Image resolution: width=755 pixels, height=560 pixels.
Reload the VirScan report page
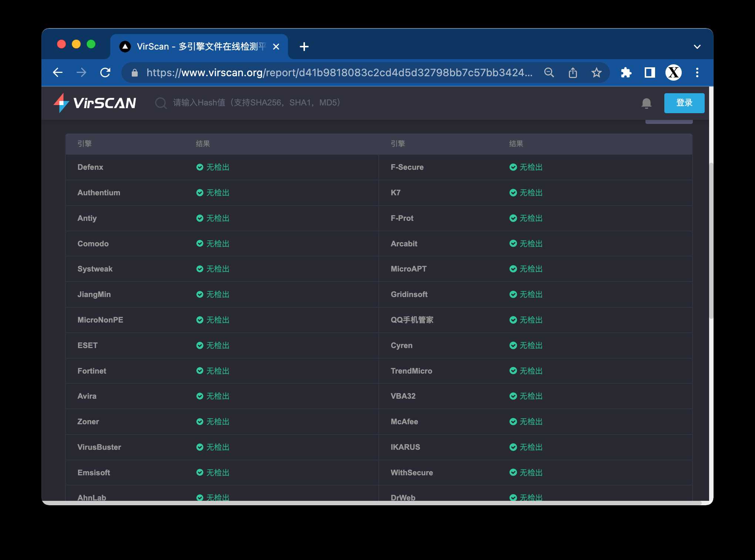pos(105,72)
